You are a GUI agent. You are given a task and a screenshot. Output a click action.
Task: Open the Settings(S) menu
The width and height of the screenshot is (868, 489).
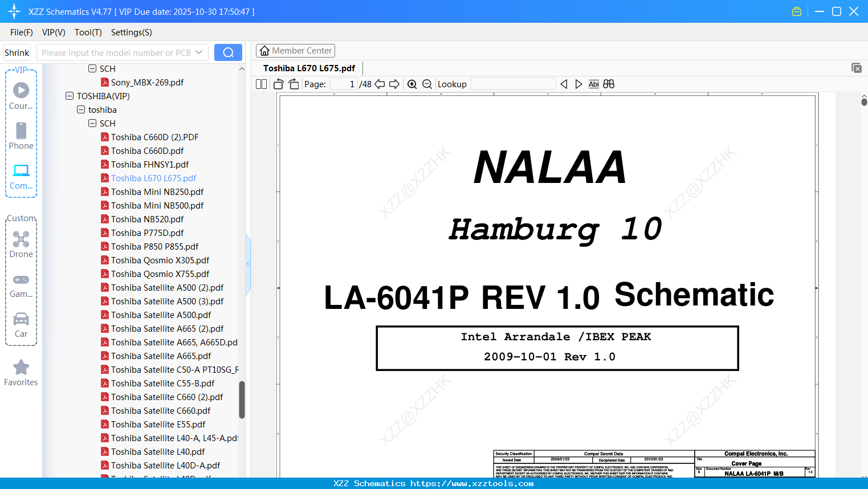[132, 32]
